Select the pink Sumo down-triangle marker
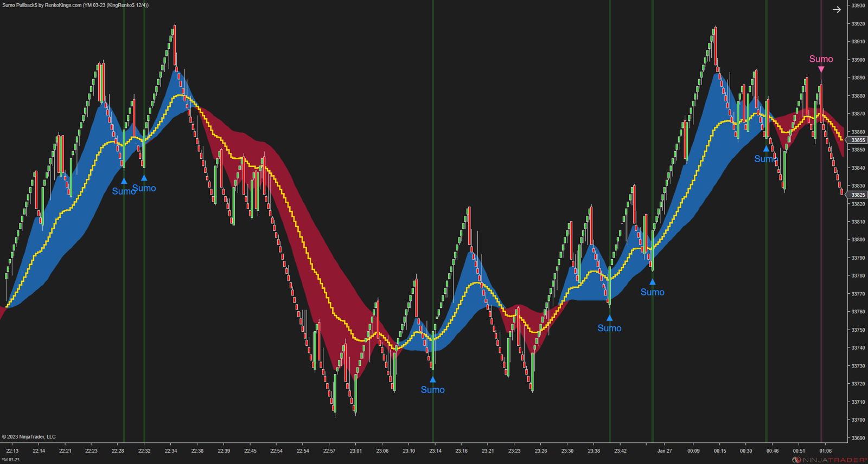868x464 pixels. tap(821, 69)
